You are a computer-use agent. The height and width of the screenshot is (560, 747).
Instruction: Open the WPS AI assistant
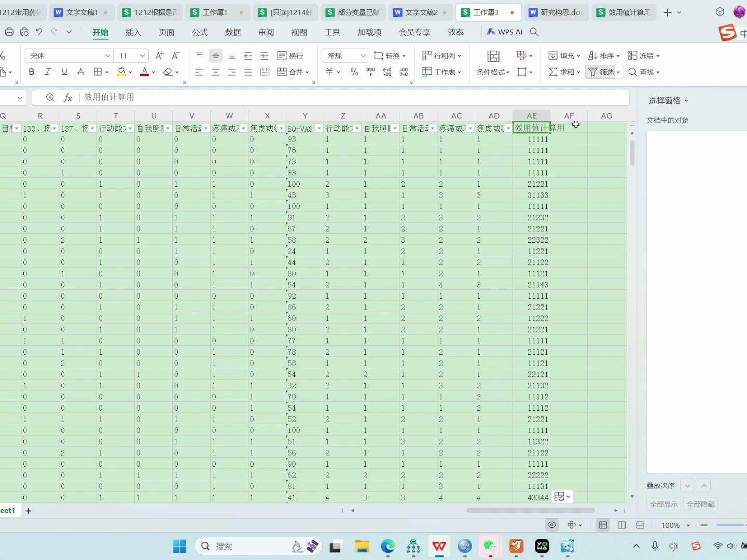(504, 32)
